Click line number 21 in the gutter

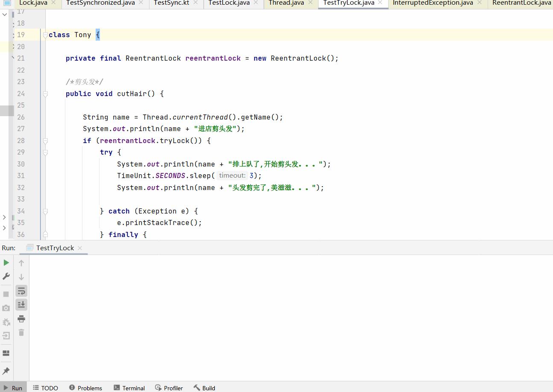(20, 59)
